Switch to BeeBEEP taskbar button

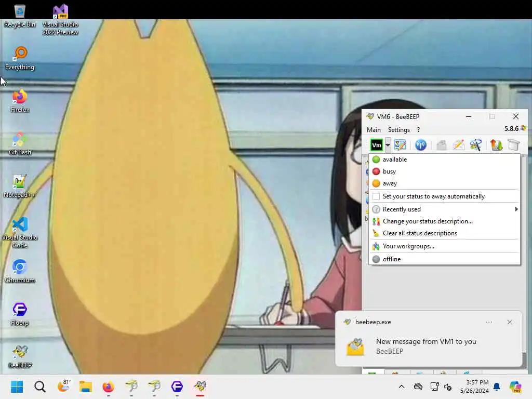coord(200,387)
